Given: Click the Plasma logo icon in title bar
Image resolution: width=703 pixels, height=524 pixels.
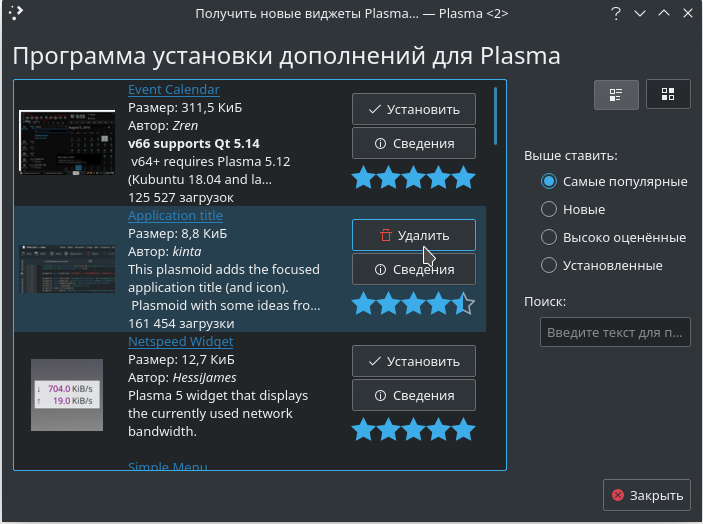Looking at the screenshot, I should coord(16,13).
